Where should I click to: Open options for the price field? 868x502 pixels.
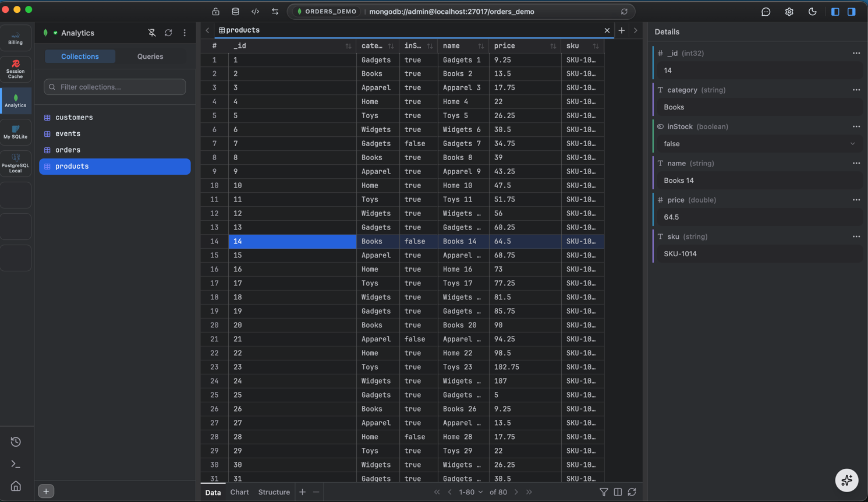[856, 200]
